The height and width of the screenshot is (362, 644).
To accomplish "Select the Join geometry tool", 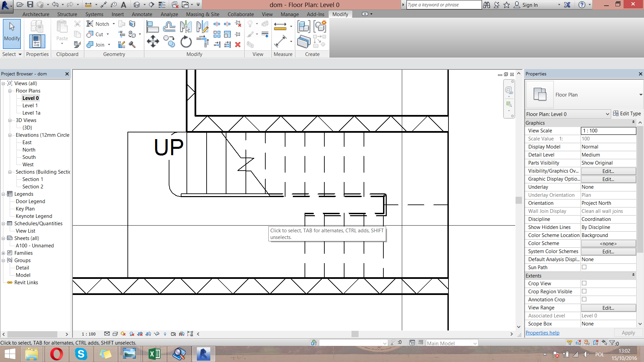I will pos(96,45).
